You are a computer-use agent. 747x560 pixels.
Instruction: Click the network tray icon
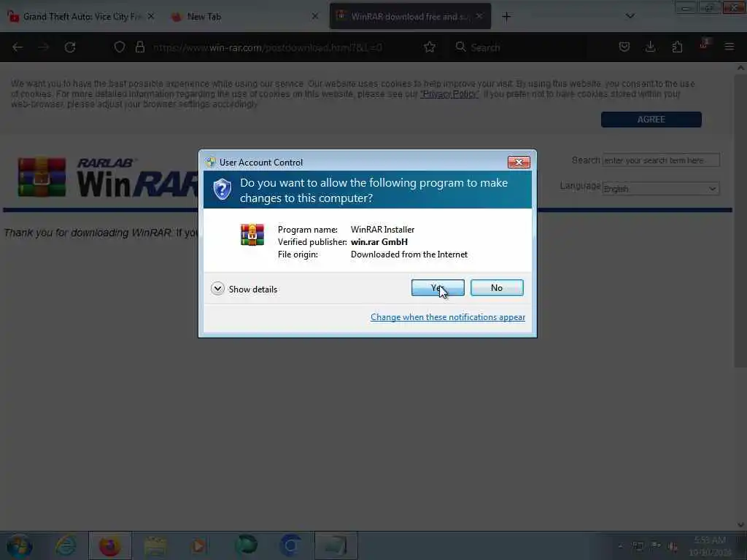[638, 546]
